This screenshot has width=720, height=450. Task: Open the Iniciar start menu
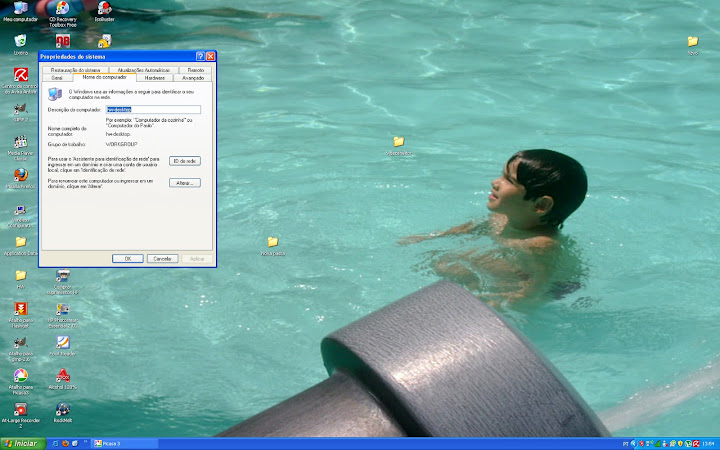[23, 444]
